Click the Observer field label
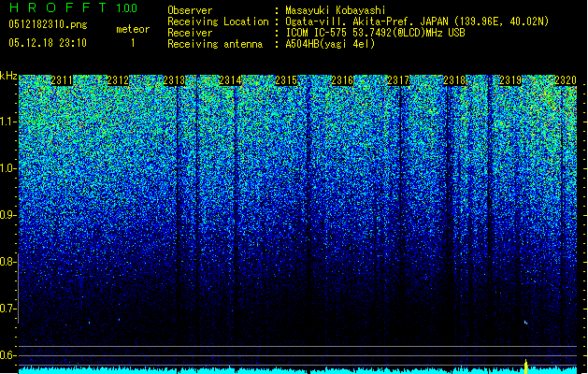Image resolution: width=588 pixels, height=374 pixels. tap(190, 10)
